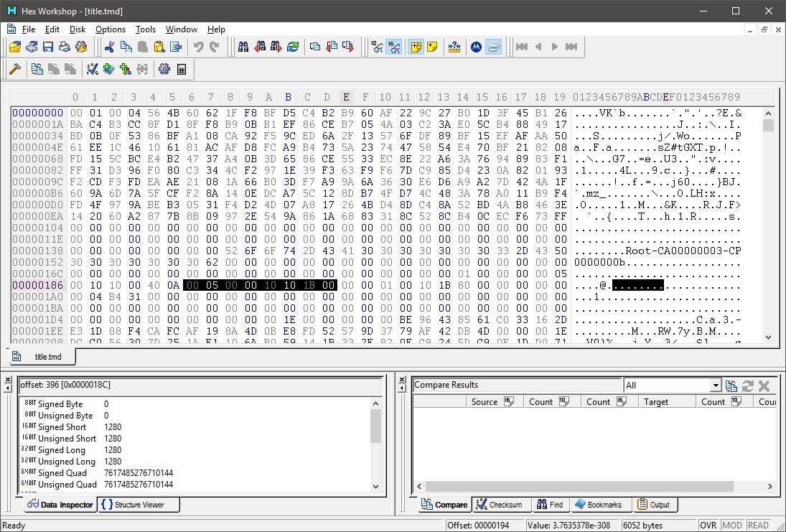
Task: Click Data Inspector list scroll-up arrow
Action: point(376,403)
